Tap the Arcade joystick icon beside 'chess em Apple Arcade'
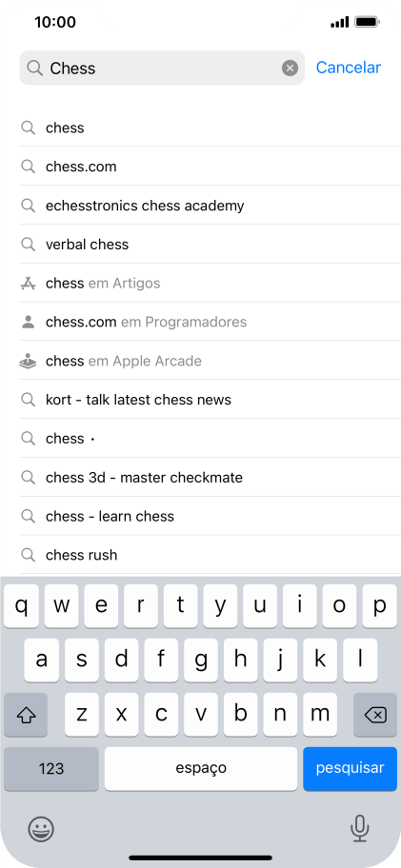401x868 pixels. click(29, 361)
